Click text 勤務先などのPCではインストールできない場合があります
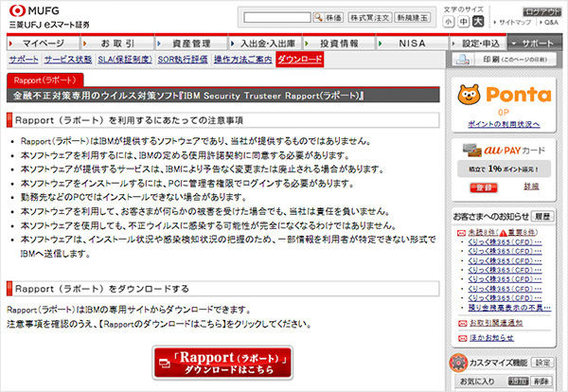This screenshot has height=392, width=568. tap(133, 198)
